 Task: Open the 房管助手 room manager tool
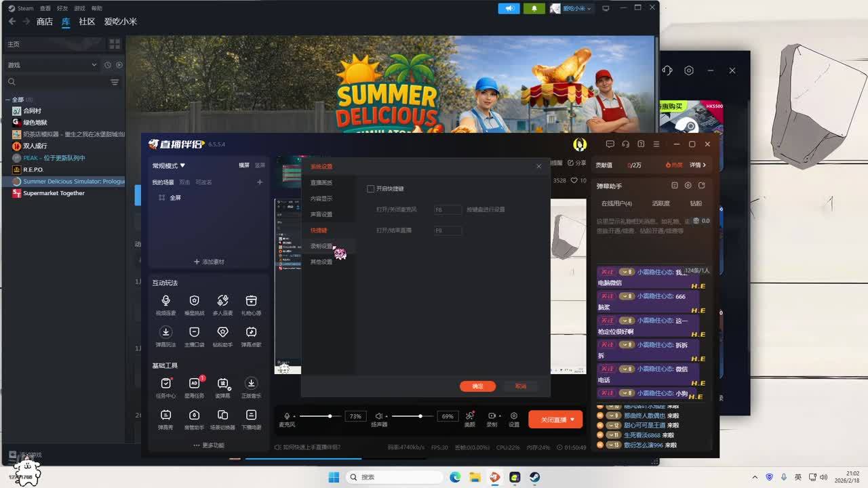click(195, 418)
